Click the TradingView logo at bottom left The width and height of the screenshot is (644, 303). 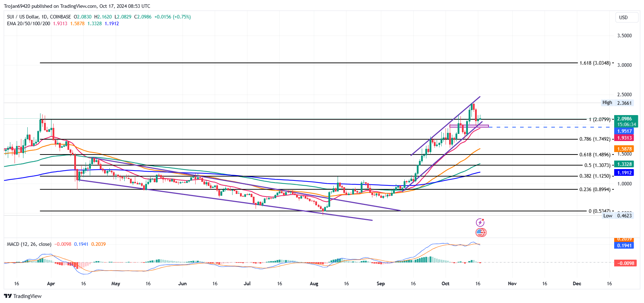tap(23, 296)
